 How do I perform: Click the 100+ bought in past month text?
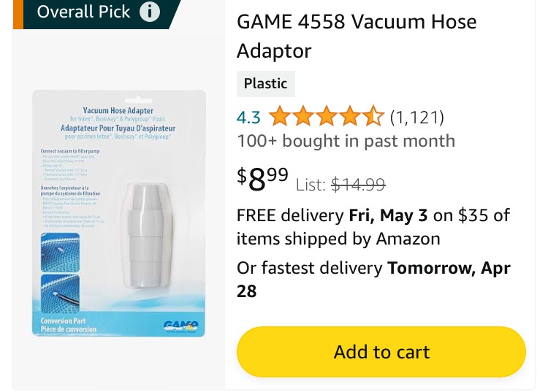[x=346, y=141]
